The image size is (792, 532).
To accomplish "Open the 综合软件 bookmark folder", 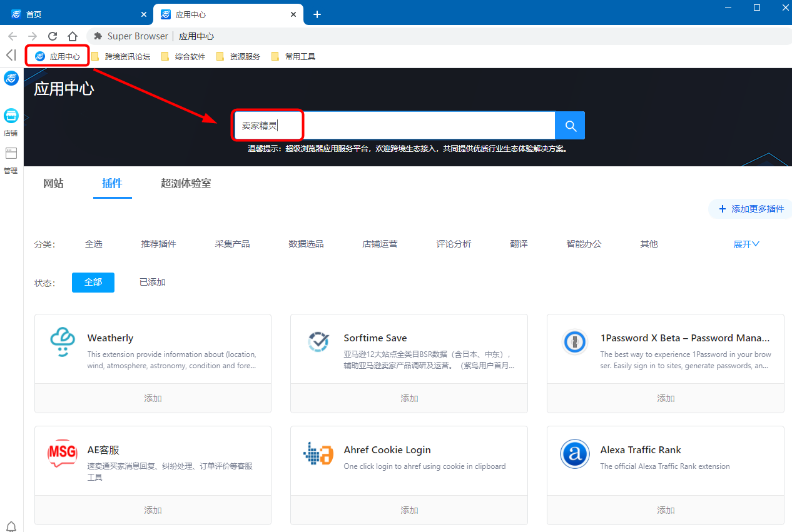I will click(x=183, y=56).
